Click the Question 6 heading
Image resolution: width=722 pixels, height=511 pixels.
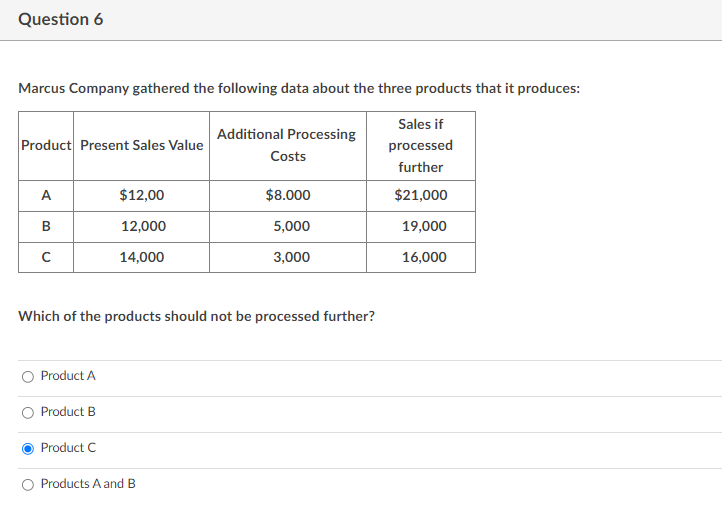(60, 19)
